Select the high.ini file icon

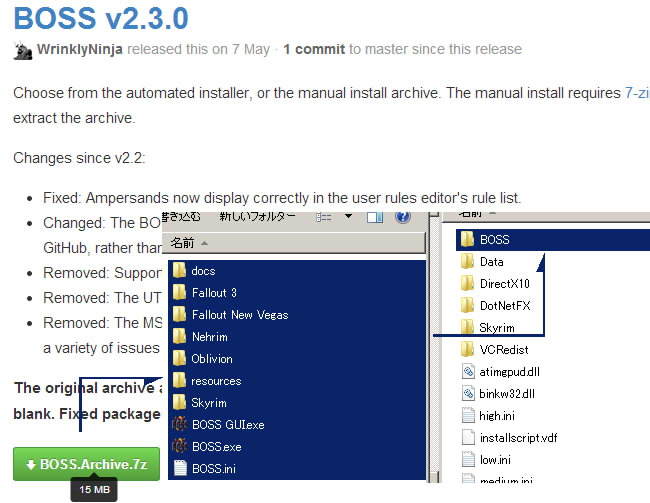468,415
